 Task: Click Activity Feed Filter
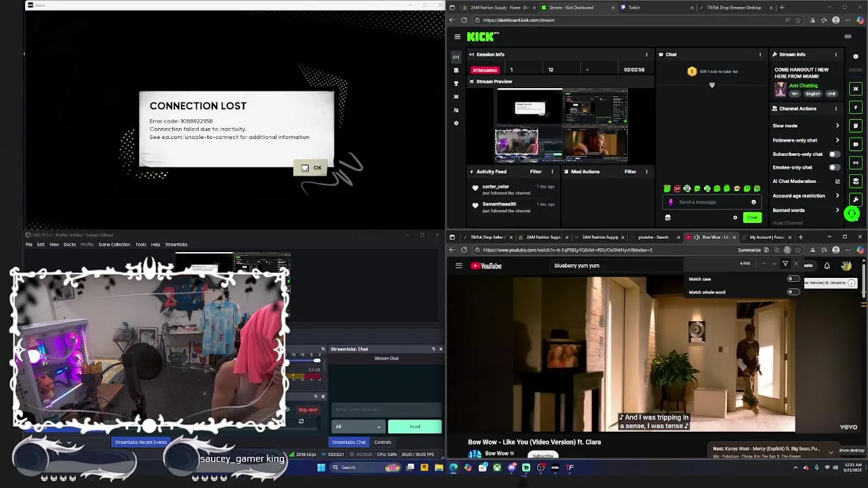(x=536, y=171)
